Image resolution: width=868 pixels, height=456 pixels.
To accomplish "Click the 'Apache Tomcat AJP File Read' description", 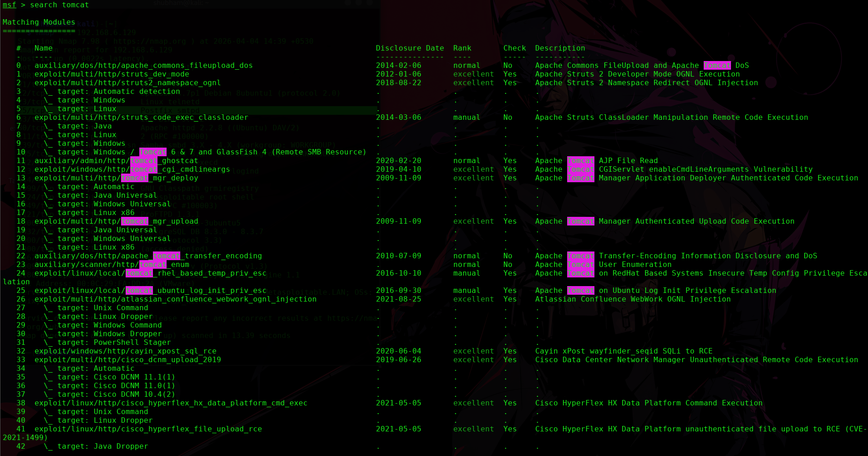I will [x=596, y=161].
